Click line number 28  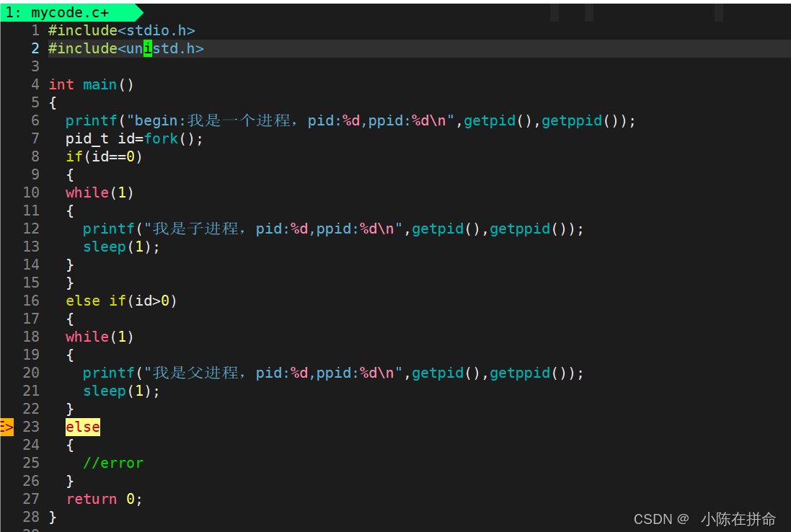click(31, 517)
